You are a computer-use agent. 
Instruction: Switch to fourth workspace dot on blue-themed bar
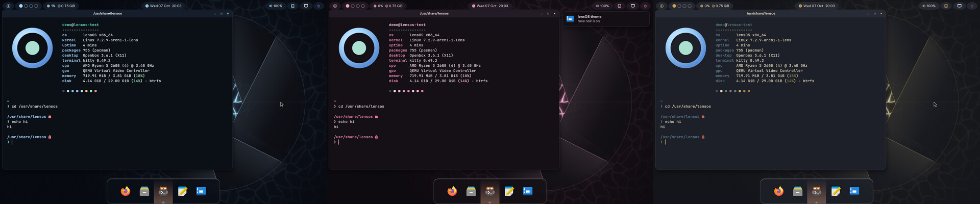pos(36,6)
